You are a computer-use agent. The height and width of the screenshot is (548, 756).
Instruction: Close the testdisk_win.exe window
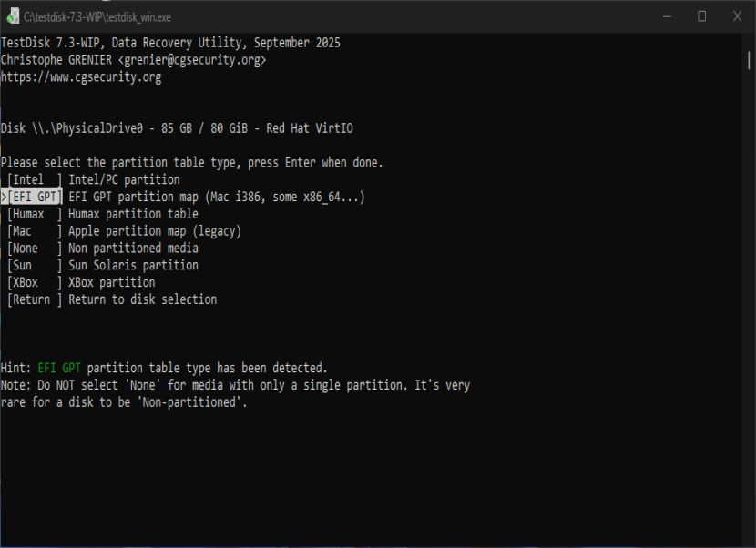pos(737,16)
